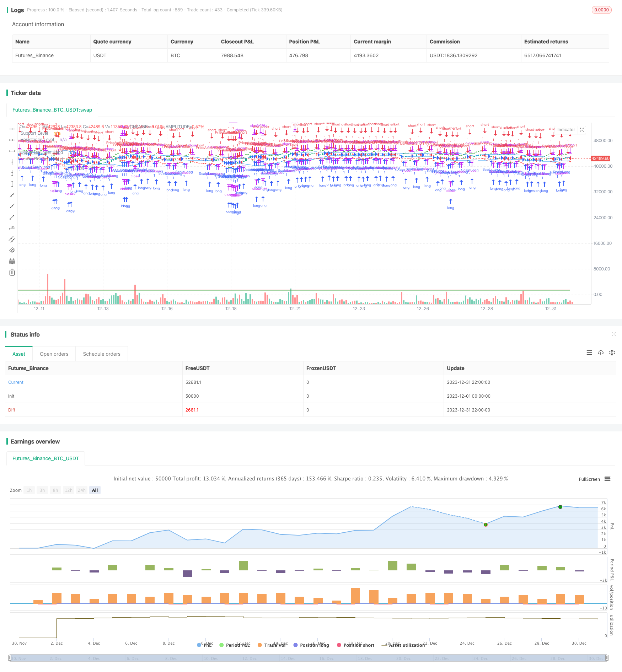
Task: Open the list view menu in Status info
Action: click(589, 353)
